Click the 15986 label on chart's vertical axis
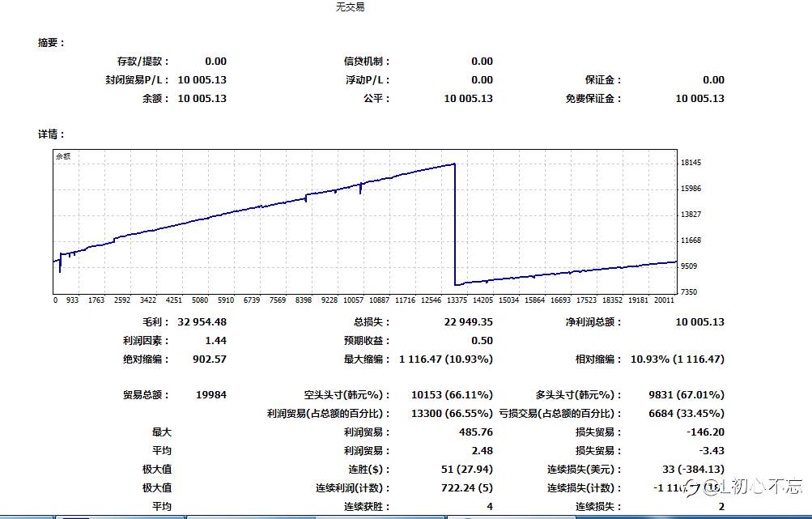The width and height of the screenshot is (812, 519). [x=691, y=189]
